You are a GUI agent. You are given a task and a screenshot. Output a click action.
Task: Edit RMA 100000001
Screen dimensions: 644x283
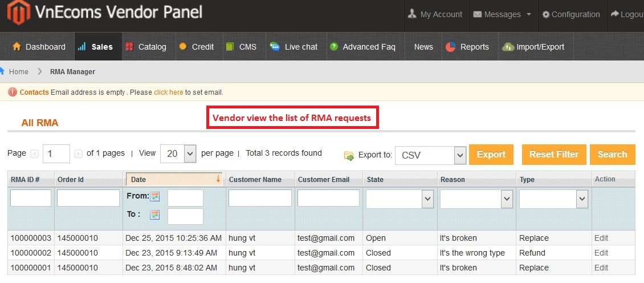tap(601, 268)
